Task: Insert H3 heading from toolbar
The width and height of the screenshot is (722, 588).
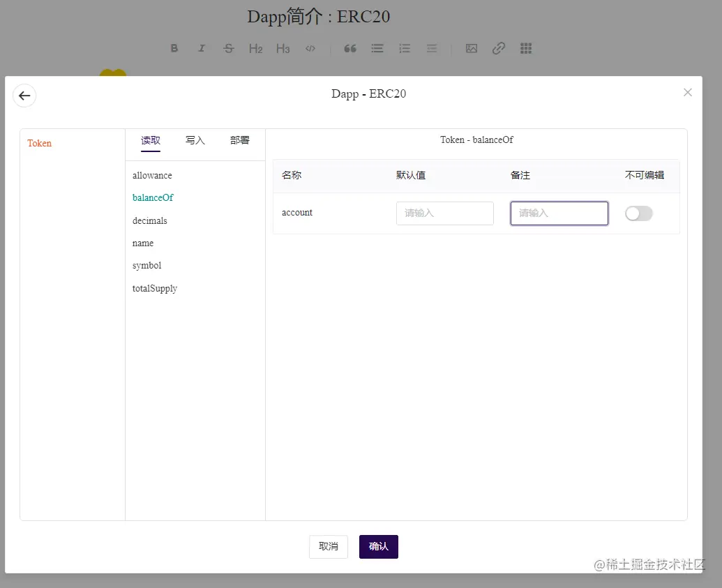Action: click(x=283, y=48)
